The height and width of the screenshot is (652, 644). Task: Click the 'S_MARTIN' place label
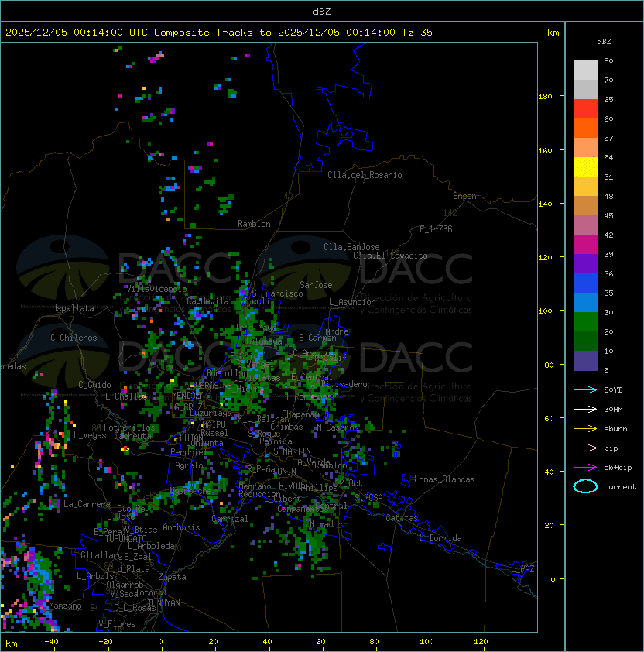coord(292,451)
